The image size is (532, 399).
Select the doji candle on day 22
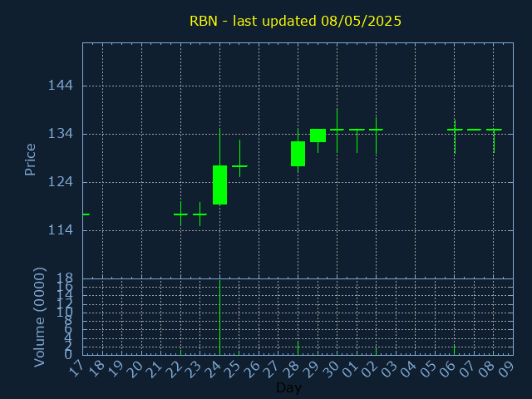click(181, 214)
